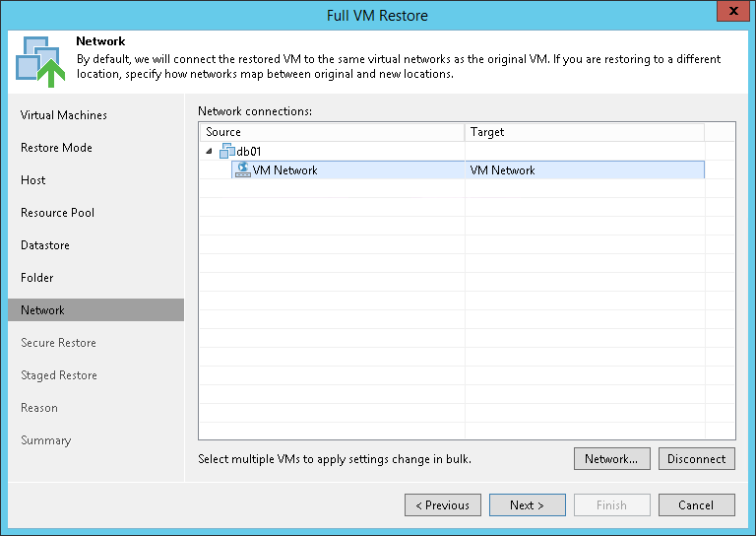Go back with the Previous button

click(x=443, y=505)
